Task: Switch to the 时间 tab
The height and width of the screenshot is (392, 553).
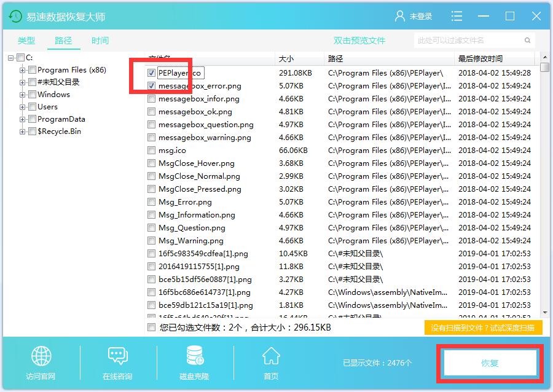Action: pyautogui.click(x=100, y=41)
